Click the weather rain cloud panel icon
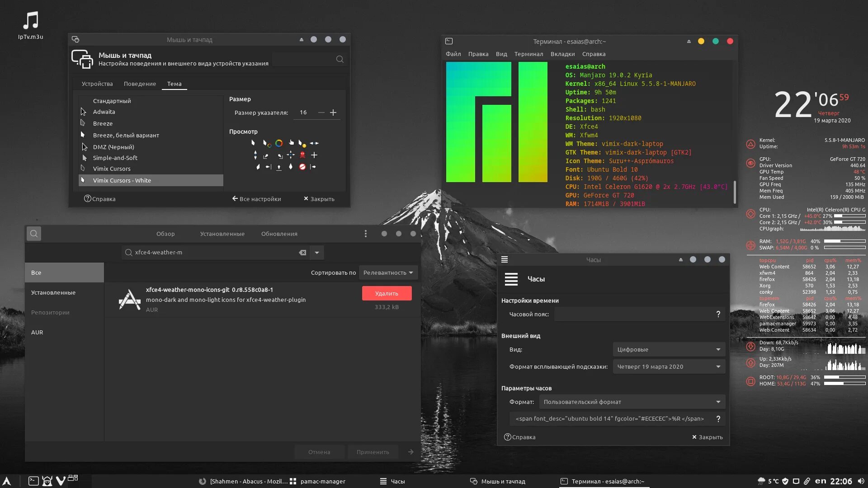 pyautogui.click(x=761, y=481)
